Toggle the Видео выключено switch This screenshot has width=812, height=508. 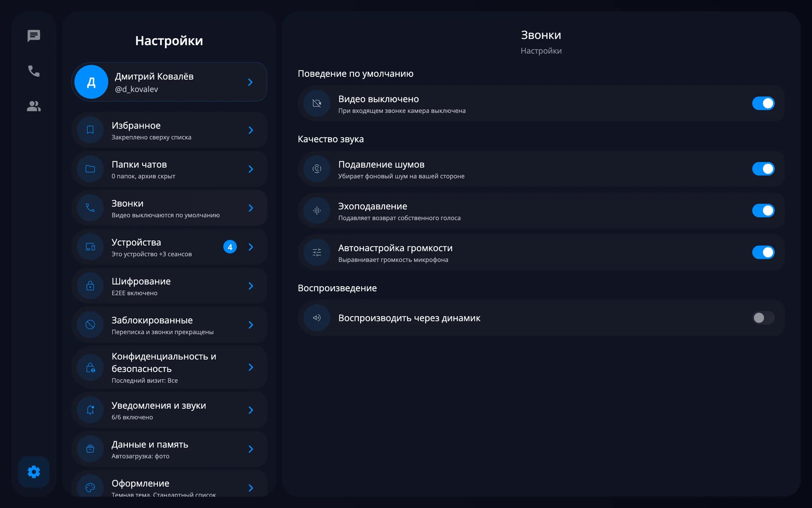tap(763, 103)
